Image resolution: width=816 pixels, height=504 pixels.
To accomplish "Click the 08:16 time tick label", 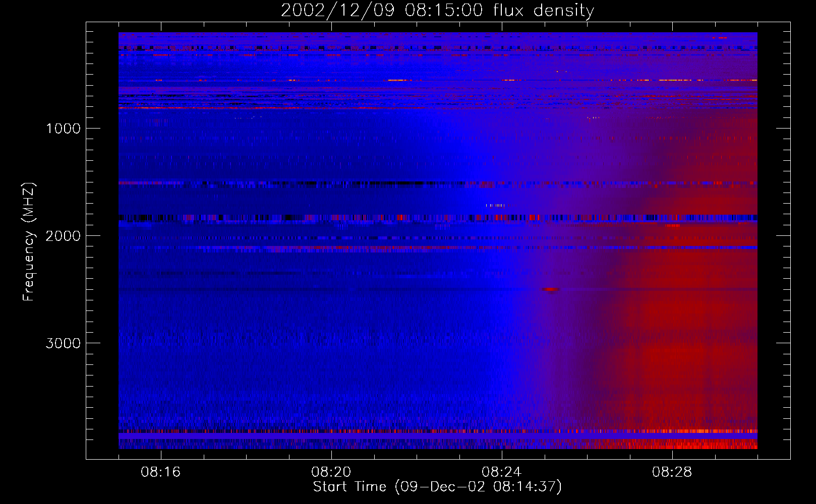I will pos(160,472).
